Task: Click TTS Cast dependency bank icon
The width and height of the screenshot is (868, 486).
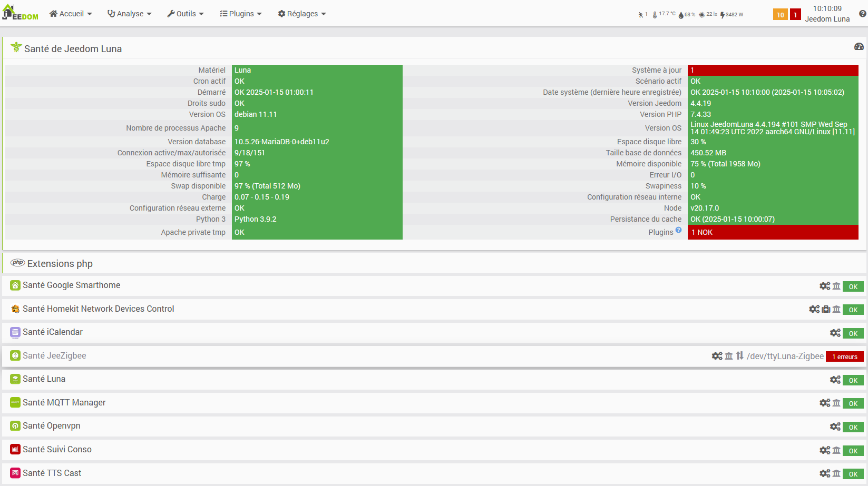Action: tap(836, 473)
